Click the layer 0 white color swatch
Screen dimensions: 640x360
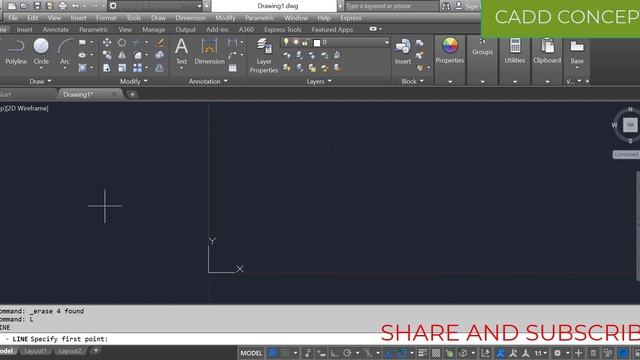[317, 42]
